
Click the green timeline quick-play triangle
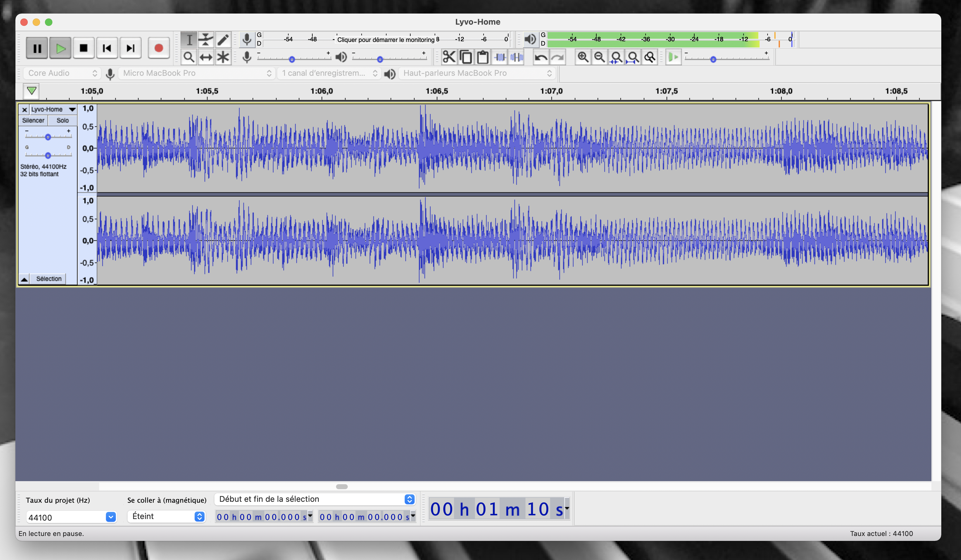pyautogui.click(x=32, y=91)
